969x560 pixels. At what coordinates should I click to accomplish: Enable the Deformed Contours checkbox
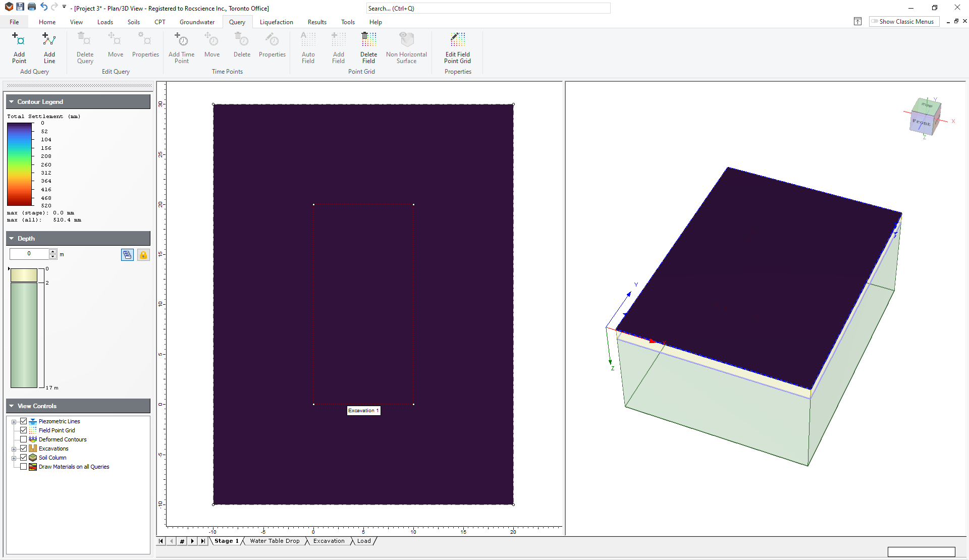coord(24,439)
